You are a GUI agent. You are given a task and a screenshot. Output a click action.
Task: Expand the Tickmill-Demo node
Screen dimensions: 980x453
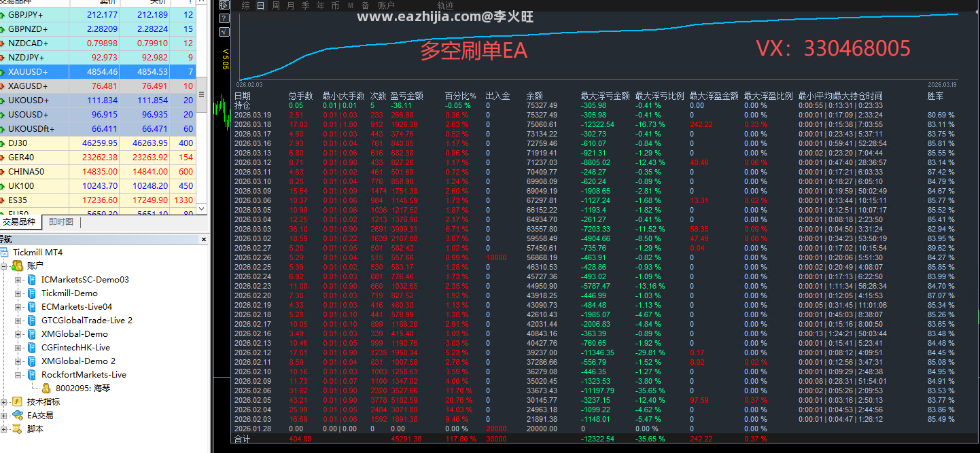click(18, 293)
